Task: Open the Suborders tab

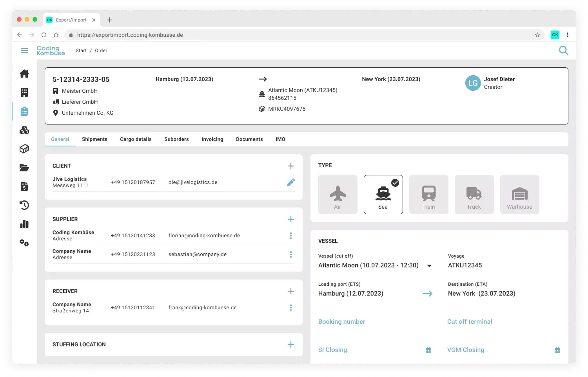Action: click(x=176, y=139)
